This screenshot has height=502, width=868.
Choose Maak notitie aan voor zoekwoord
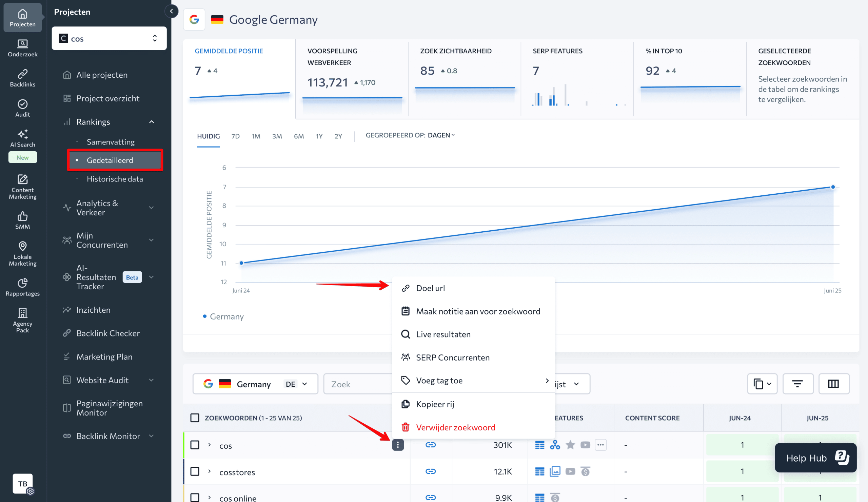473,311
